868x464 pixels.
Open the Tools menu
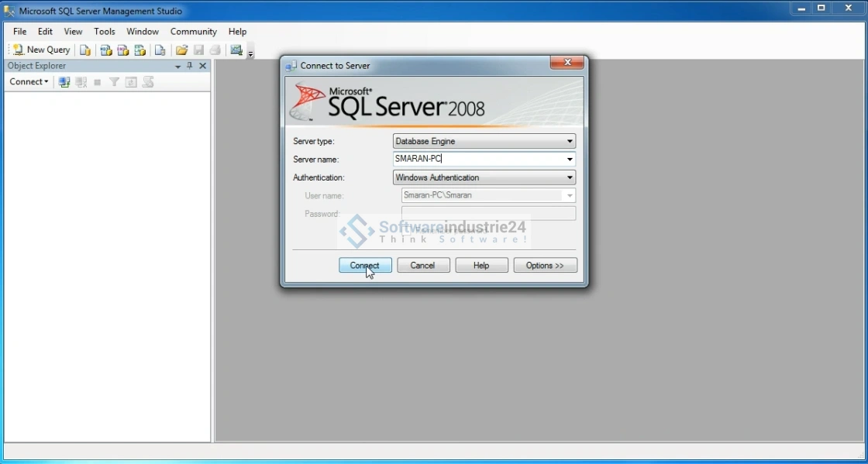pos(105,32)
